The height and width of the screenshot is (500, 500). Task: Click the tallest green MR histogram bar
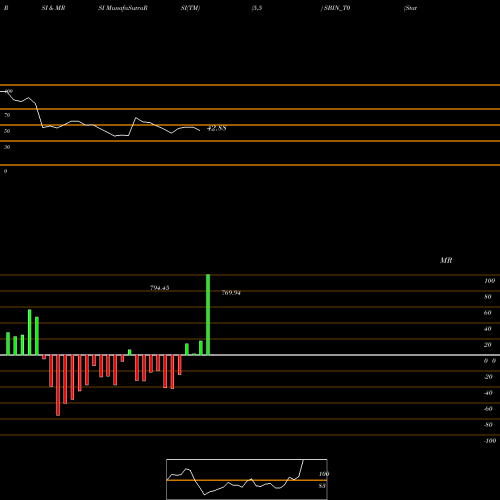click(208, 315)
